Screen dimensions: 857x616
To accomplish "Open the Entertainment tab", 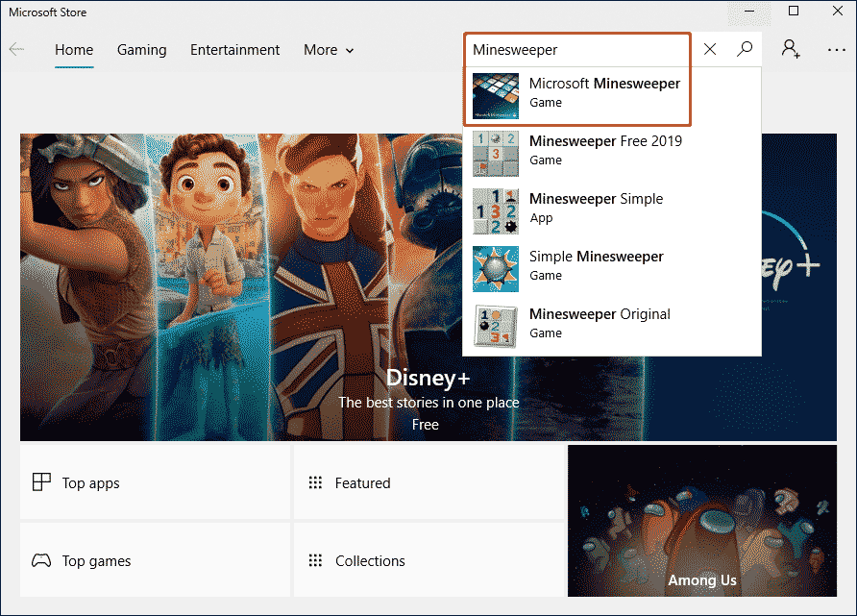I will point(235,50).
